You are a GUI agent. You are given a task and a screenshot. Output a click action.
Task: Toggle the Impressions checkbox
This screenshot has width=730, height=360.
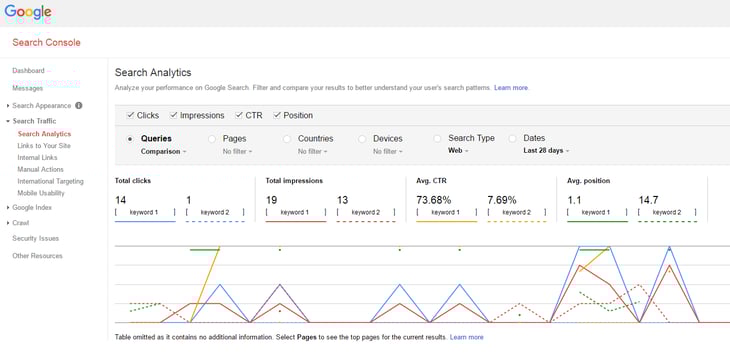click(x=174, y=115)
